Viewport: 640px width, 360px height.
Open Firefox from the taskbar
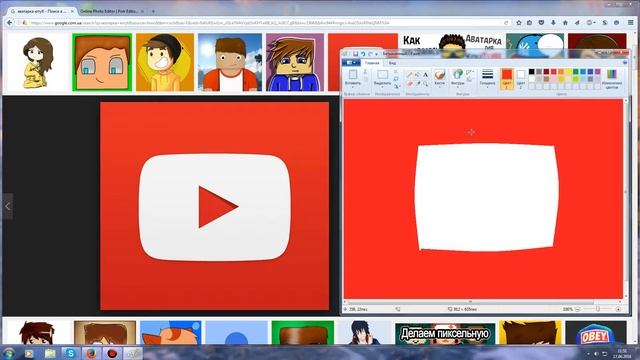(x=91, y=353)
